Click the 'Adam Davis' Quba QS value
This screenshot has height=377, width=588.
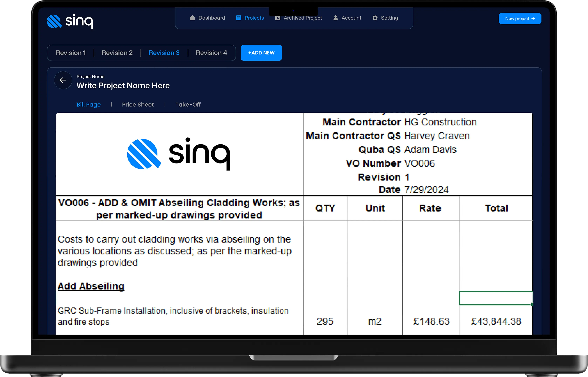coord(430,150)
